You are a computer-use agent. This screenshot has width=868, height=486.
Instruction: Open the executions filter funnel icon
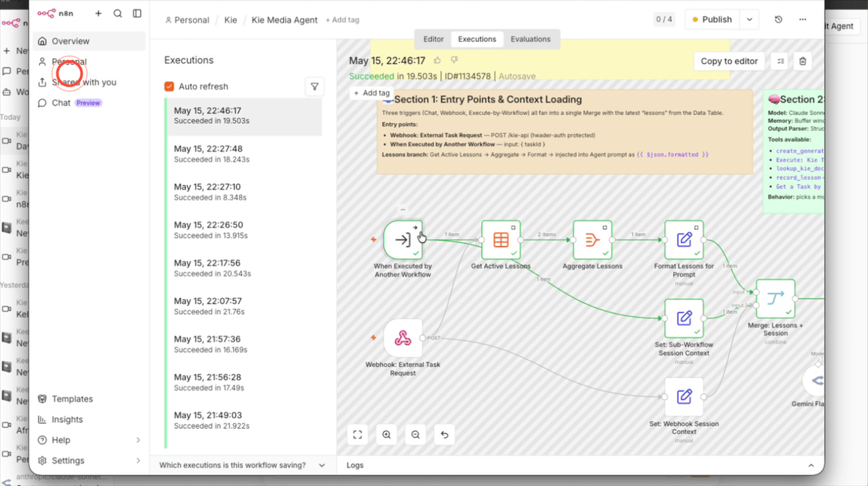(x=315, y=86)
